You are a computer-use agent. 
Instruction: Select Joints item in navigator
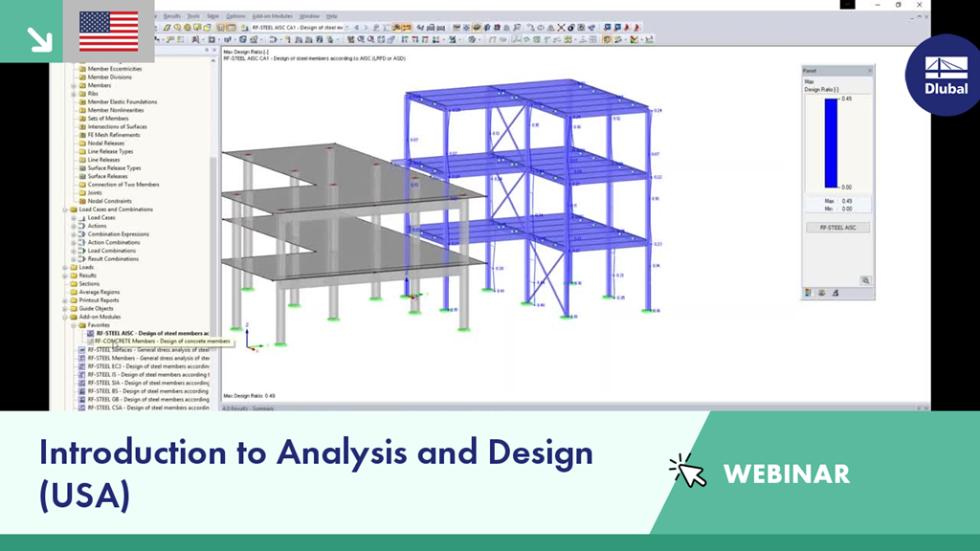coord(95,193)
